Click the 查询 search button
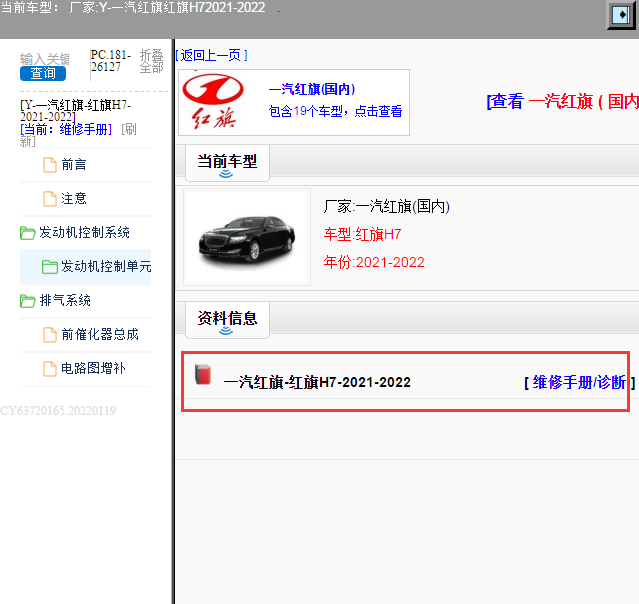Screen dimensions: 639x604 43,73
